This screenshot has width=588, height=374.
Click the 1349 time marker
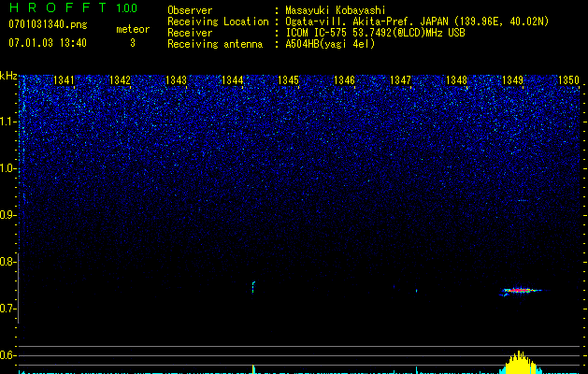pos(512,80)
